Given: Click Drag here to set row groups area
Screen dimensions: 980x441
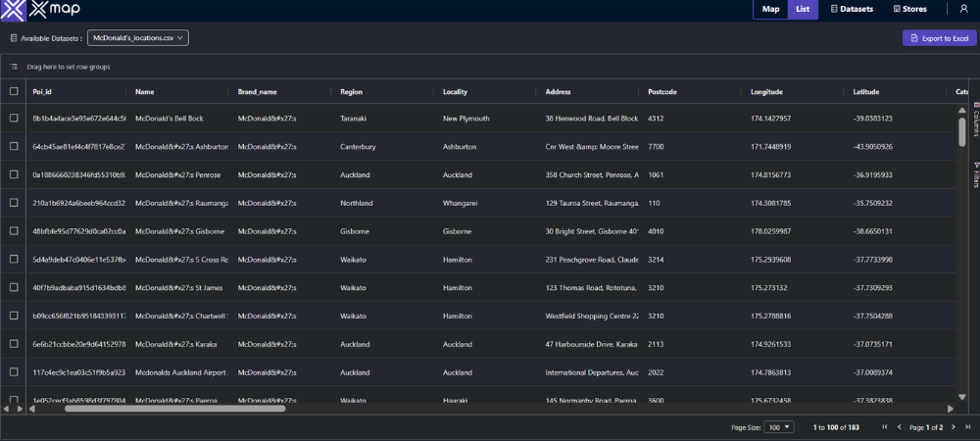Looking at the screenshot, I should click(x=69, y=67).
